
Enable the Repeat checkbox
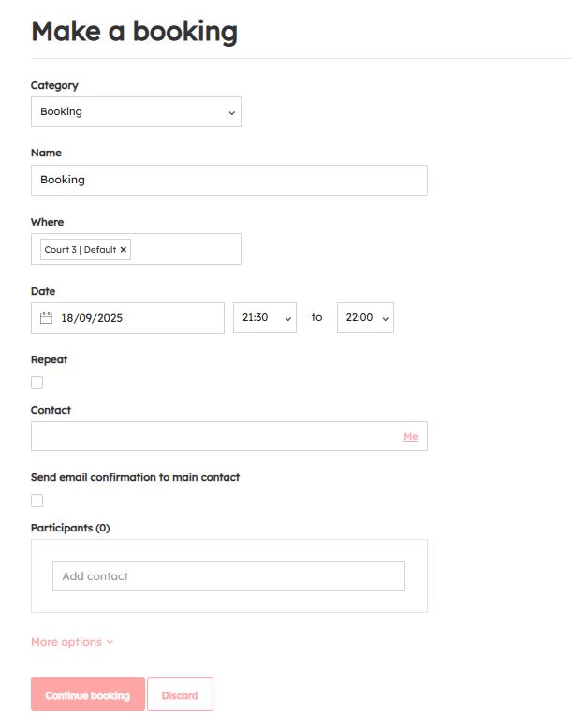click(x=37, y=383)
